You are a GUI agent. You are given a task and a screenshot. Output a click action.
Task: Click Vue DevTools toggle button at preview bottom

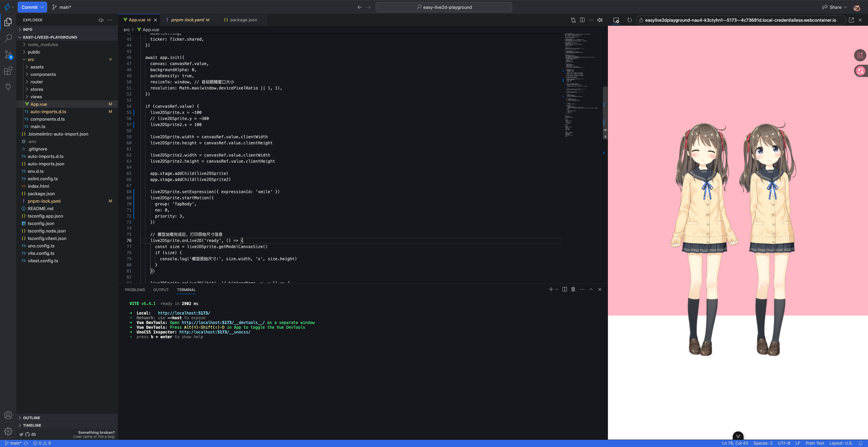738,436
